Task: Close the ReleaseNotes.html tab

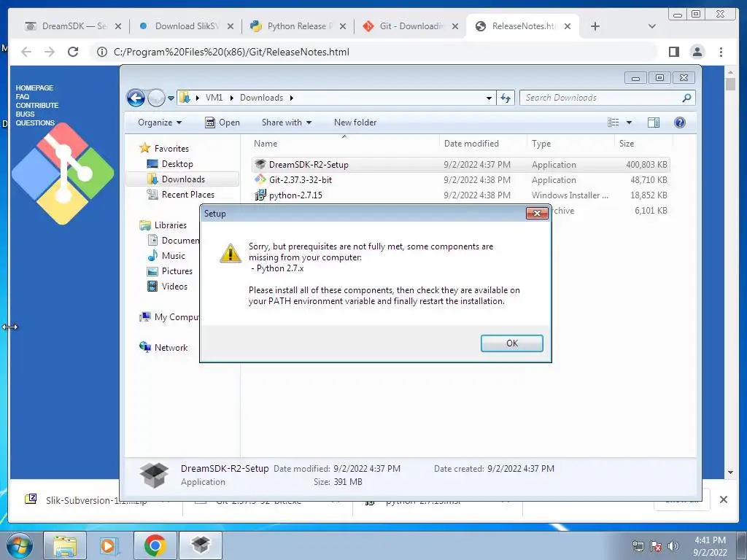Action: pyautogui.click(x=568, y=26)
